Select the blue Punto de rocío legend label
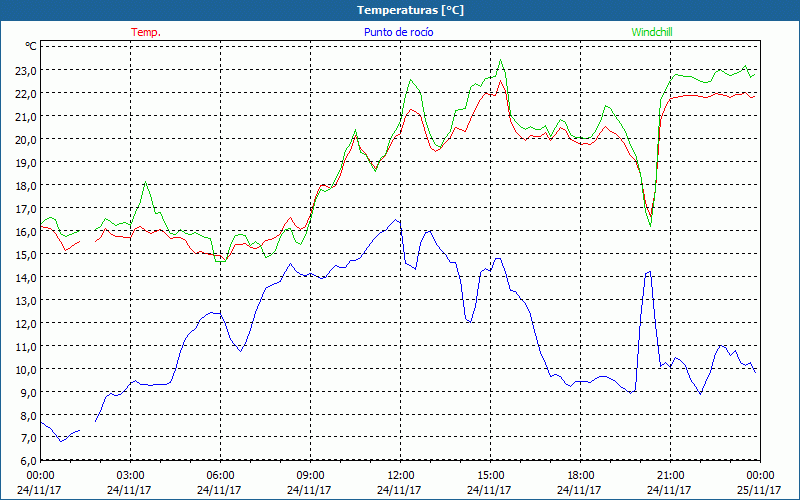This screenshot has width=800, height=500. (x=398, y=32)
